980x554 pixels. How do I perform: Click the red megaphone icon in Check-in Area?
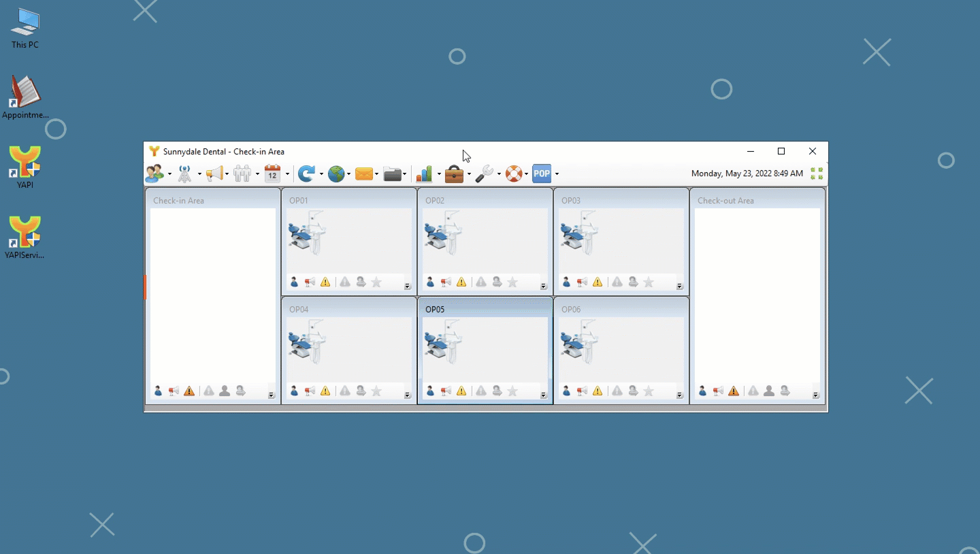click(x=174, y=391)
